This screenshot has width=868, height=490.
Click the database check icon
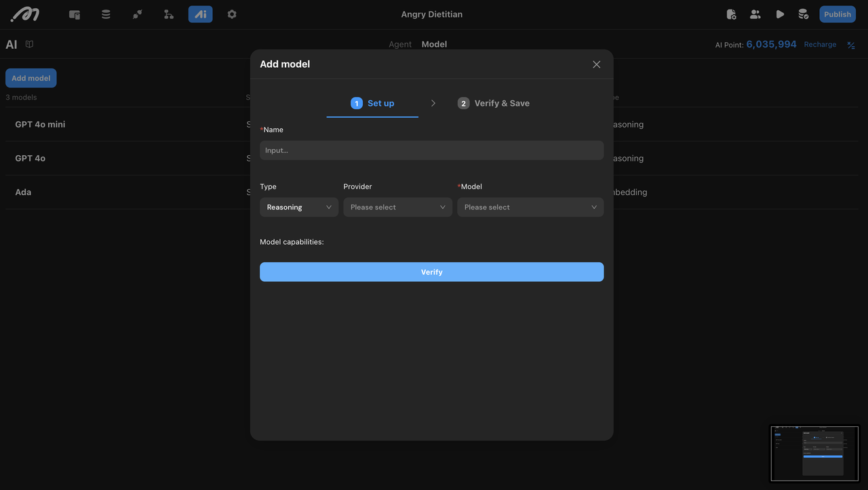coord(804,14)
